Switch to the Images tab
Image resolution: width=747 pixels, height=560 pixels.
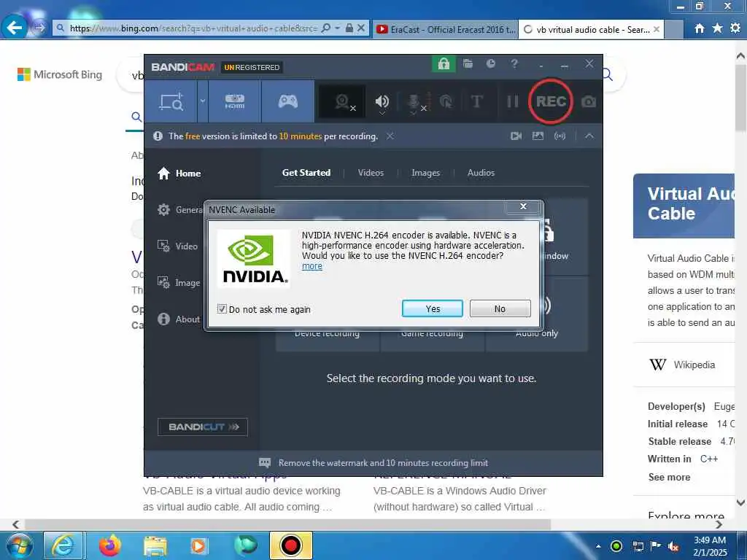pyautogui.click(x=425, y=173)
